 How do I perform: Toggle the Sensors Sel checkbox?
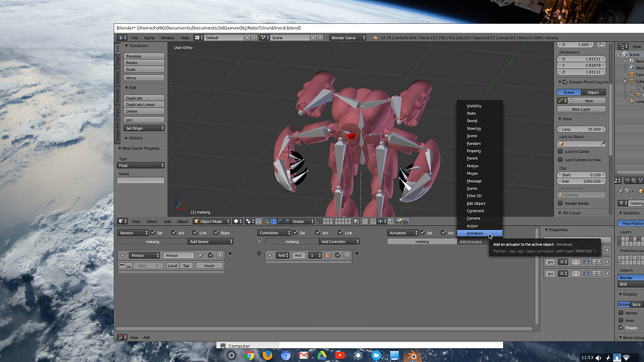pos(153,233)
